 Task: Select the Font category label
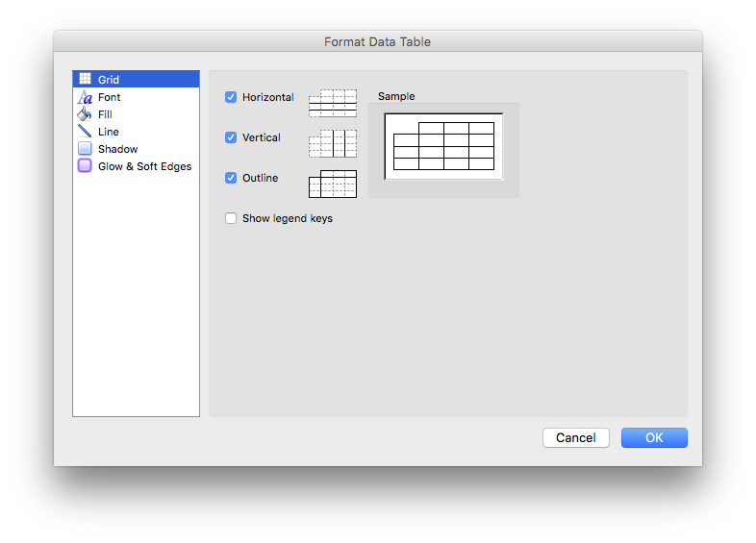click(109, 97)
